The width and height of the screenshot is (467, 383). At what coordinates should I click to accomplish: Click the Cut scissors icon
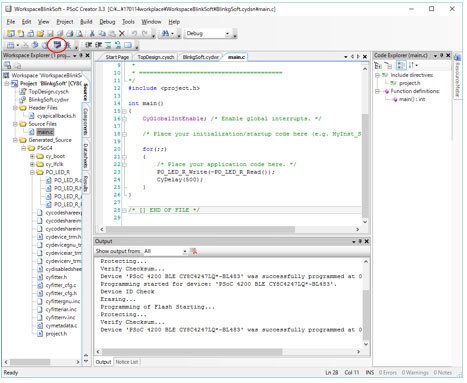click(x=92, y=33)
